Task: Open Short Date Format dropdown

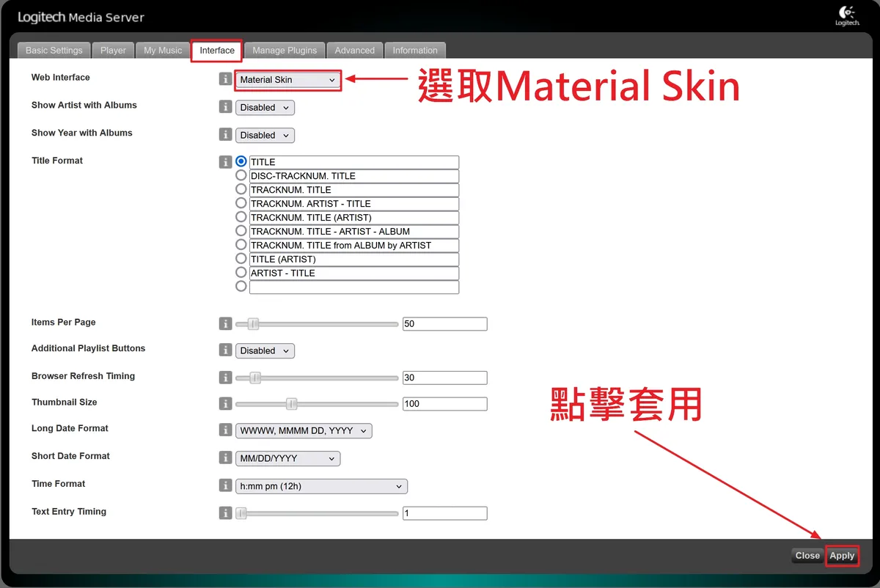Action: [x=288, y=458]
